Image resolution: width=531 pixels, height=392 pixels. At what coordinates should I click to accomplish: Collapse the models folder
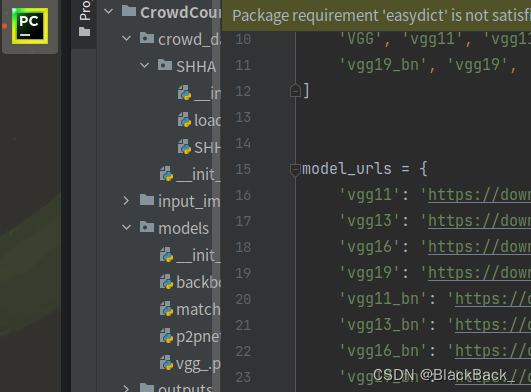click(126, 227)
